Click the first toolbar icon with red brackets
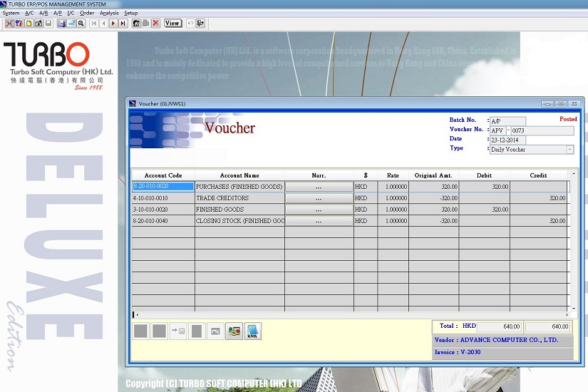The image size is (588, 392). (9, 24)
